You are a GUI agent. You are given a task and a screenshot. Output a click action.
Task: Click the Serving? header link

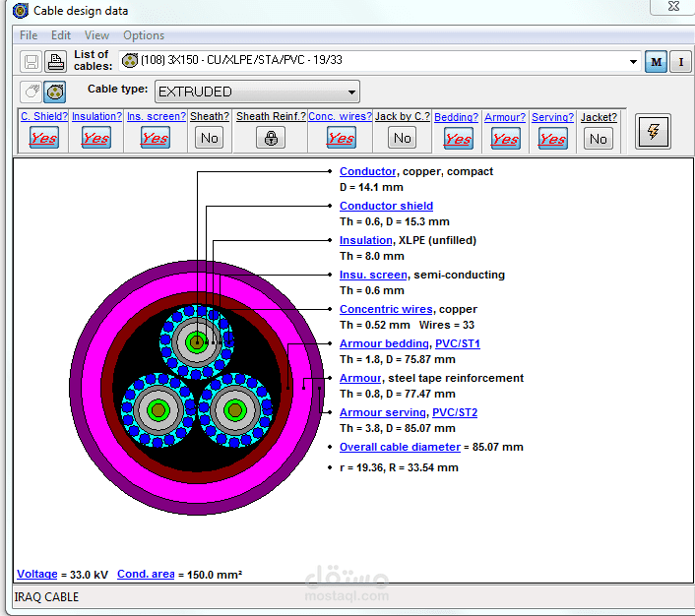(x=552, y=117)
